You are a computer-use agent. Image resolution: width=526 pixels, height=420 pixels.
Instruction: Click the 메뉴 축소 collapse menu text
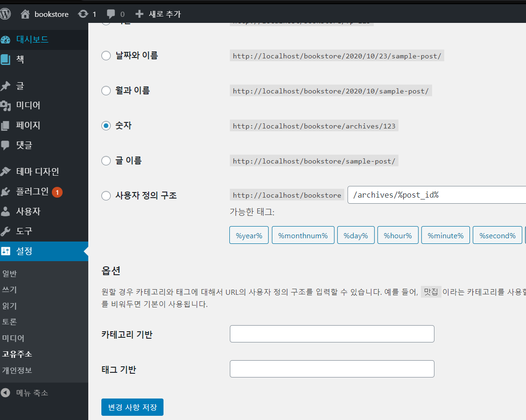32,392
